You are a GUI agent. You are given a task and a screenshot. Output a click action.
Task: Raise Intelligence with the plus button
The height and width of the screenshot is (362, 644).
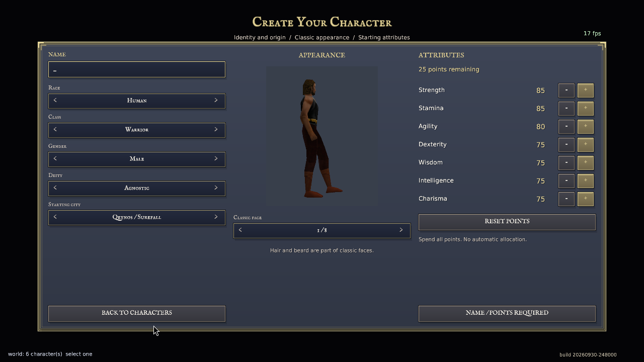(x=586, y=181)
